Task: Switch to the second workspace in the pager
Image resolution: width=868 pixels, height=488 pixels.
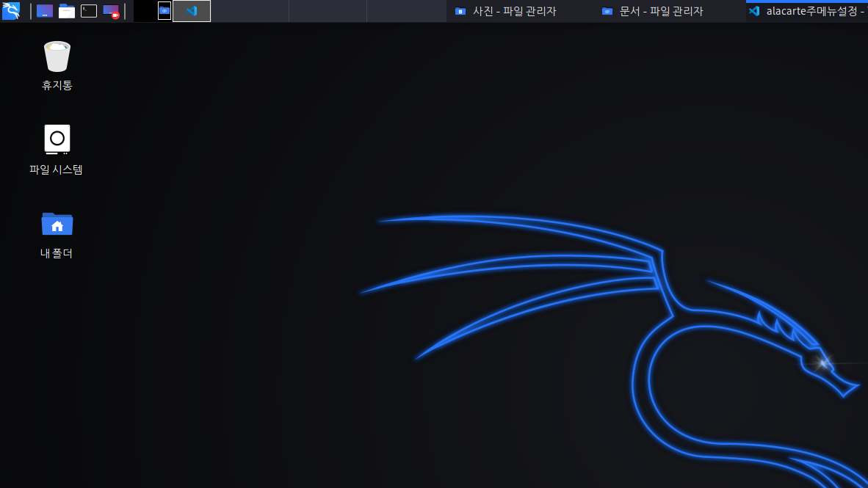Action: click(250, 11)
